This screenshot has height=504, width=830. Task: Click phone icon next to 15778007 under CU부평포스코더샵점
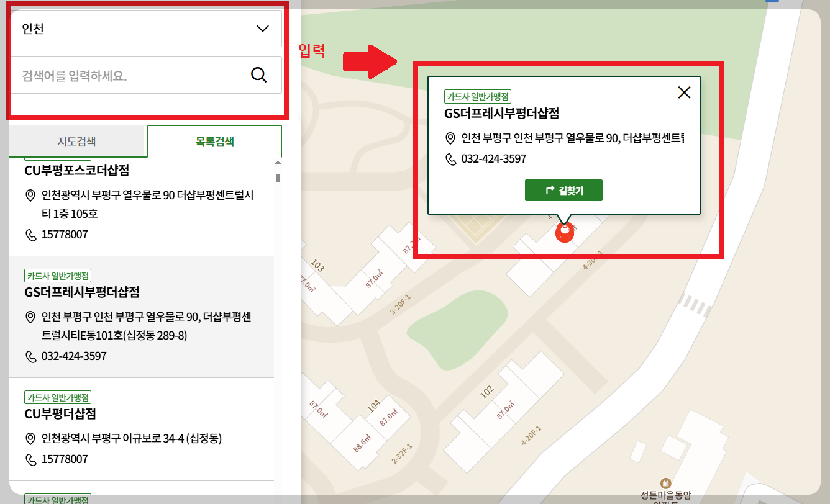[30, 235]
